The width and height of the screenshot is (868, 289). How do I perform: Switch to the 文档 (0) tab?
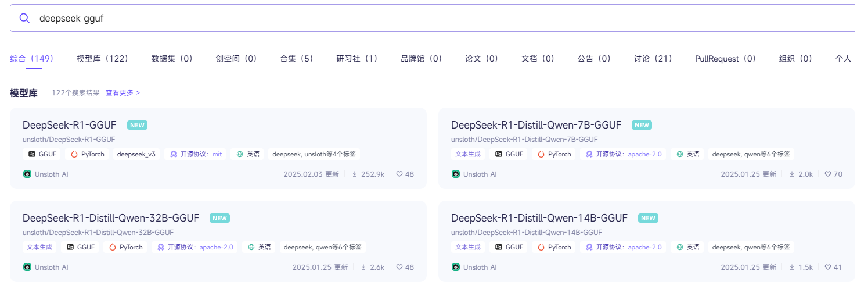538,59
